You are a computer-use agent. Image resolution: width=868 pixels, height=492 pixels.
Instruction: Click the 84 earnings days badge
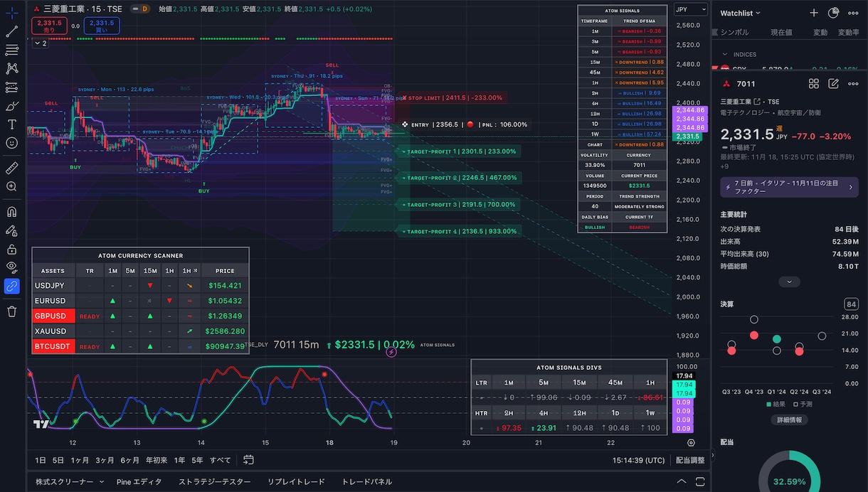coord(851,304)
